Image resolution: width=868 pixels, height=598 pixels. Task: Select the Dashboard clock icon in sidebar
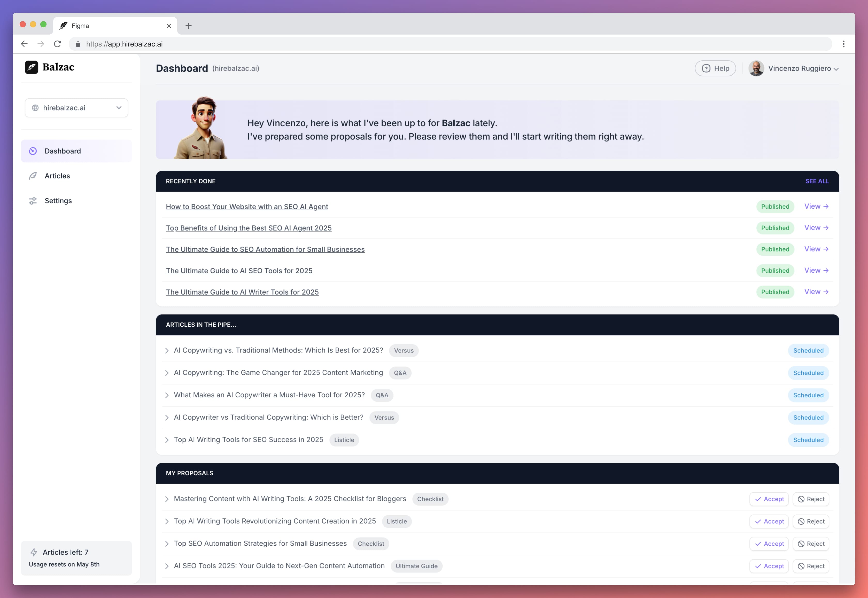tap(33, 151)
